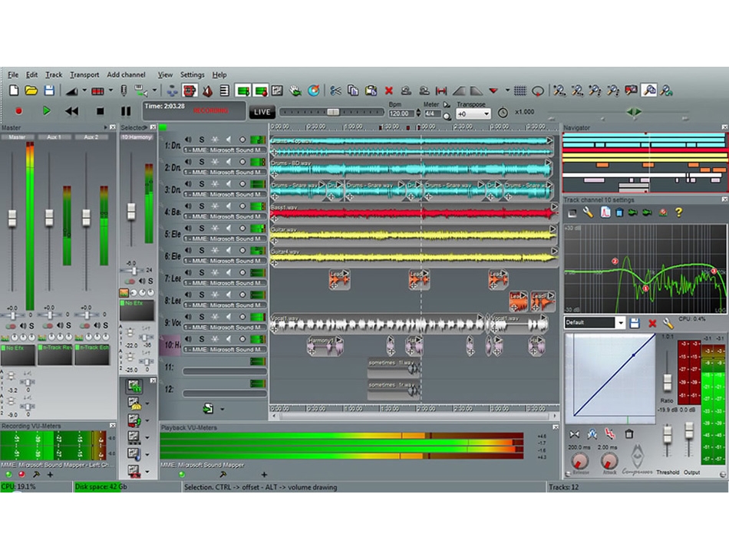This screenshot has width=729, height=560.
Task: Click the metronome icon in the toolbar
Action: [207, 91]
